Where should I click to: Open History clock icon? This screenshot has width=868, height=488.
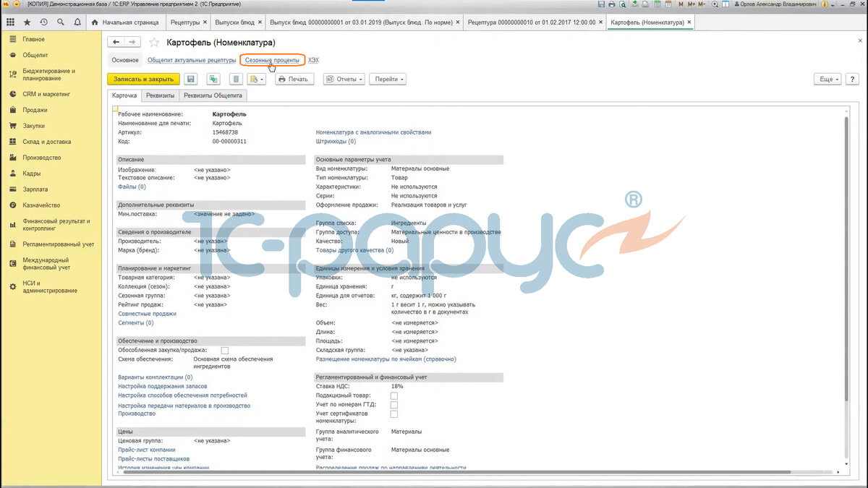click(x=43, y=22)
